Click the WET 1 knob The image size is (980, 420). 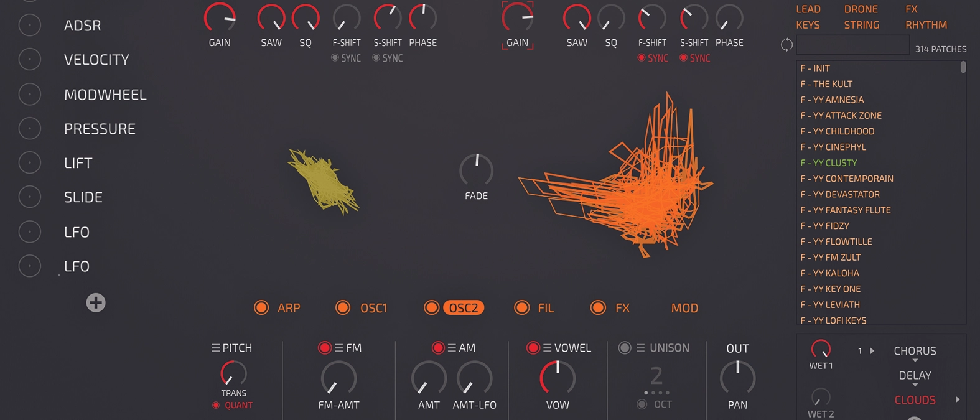821,349
